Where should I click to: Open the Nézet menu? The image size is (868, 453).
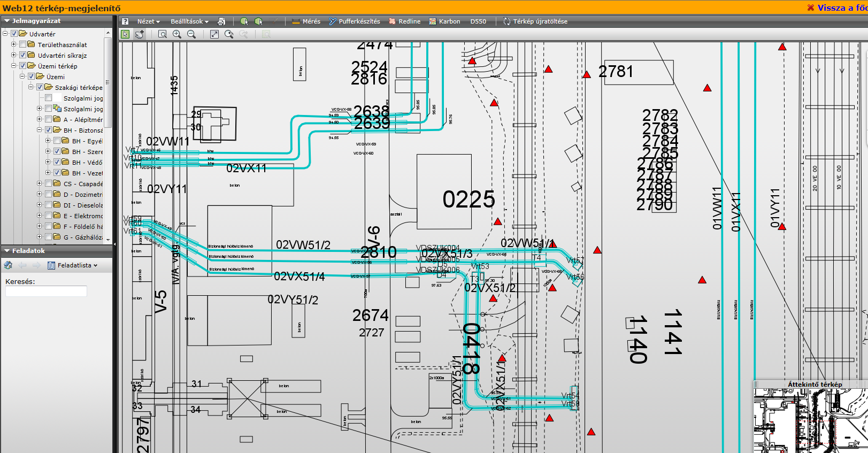148,21
